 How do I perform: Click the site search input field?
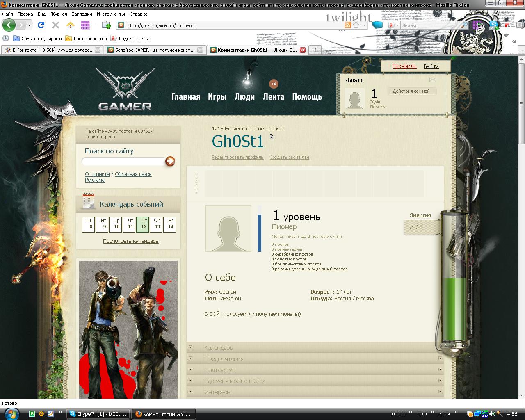click(x=123, y=161)
